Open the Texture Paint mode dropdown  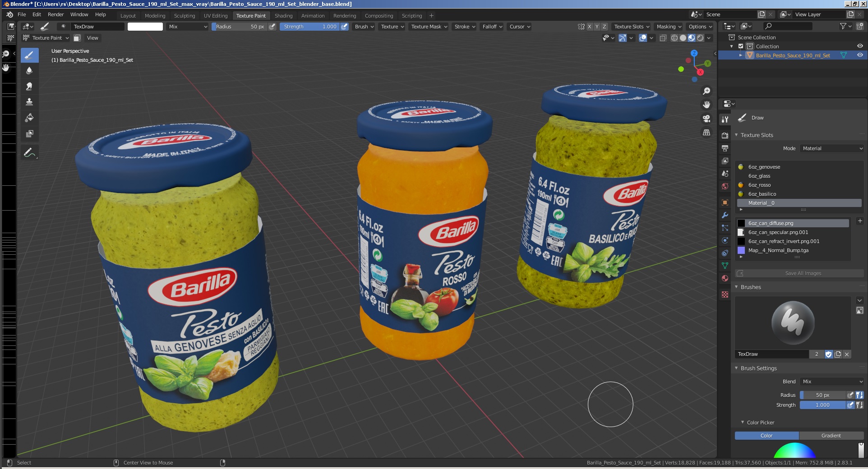click(x=46, y=38)
